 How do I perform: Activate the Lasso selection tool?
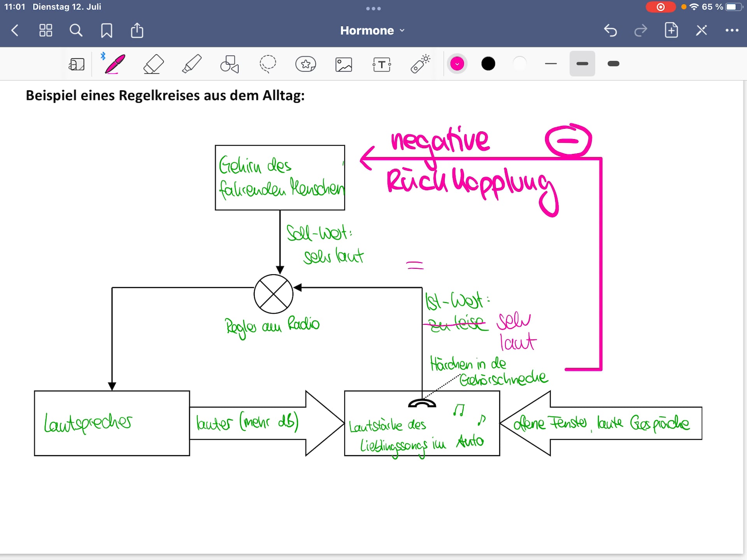[268, 64]
